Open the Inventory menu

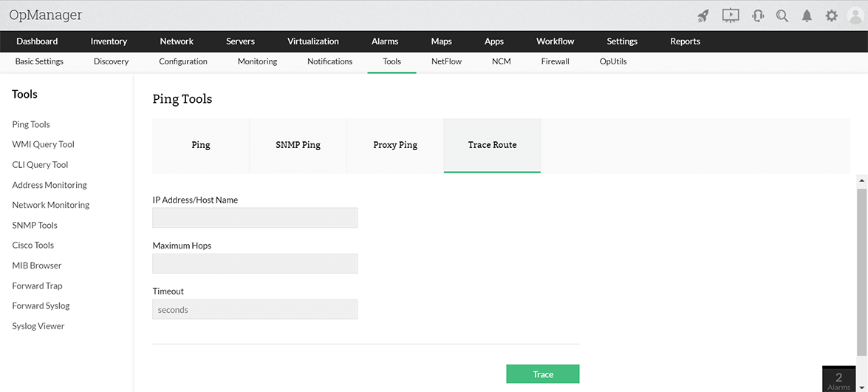click(x=109, y=41)
